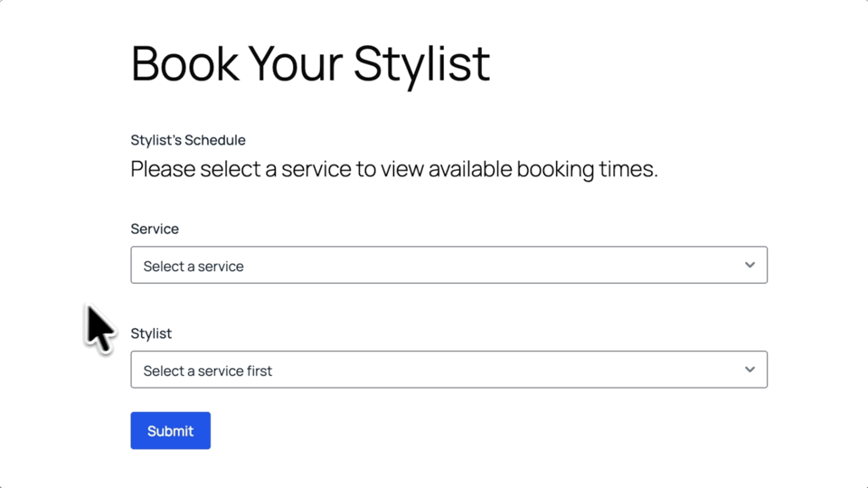Click the "Select a service first" placeholder text
The width and height of the screenshot is (868, 488).
pyautogui.click(x=207, y=371)
